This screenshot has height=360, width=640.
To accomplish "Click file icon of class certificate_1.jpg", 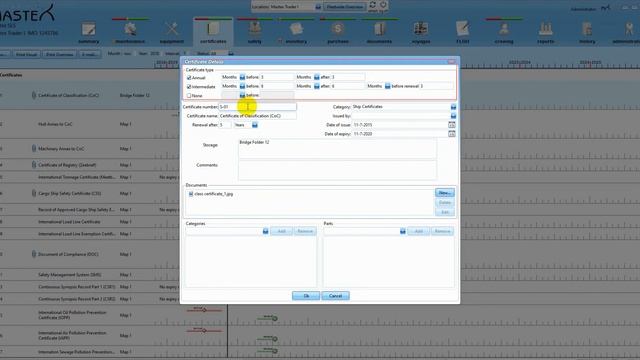I will [191, 194].
